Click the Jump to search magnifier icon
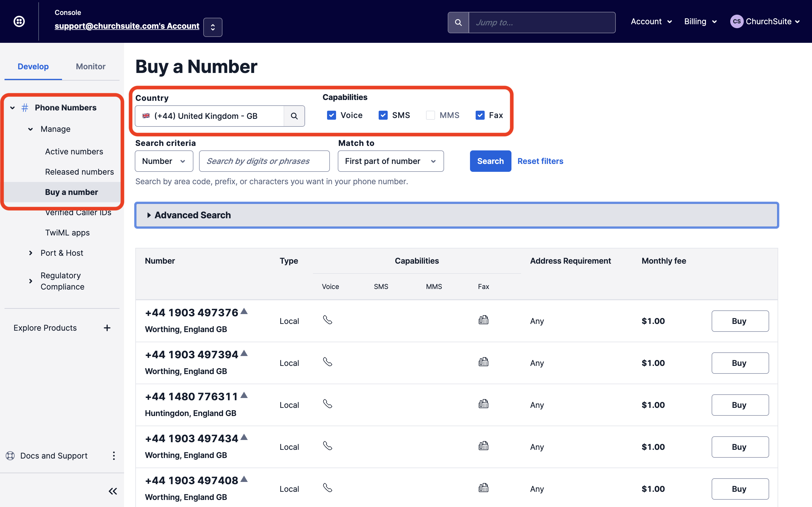The width and height of the screenshot is (812, 507). [x=458, y=23]
